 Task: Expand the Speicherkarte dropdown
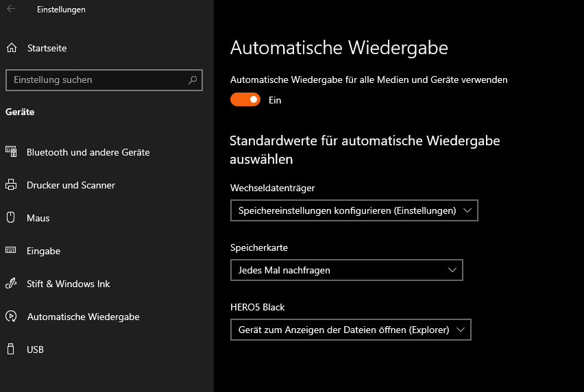(346, 270)
